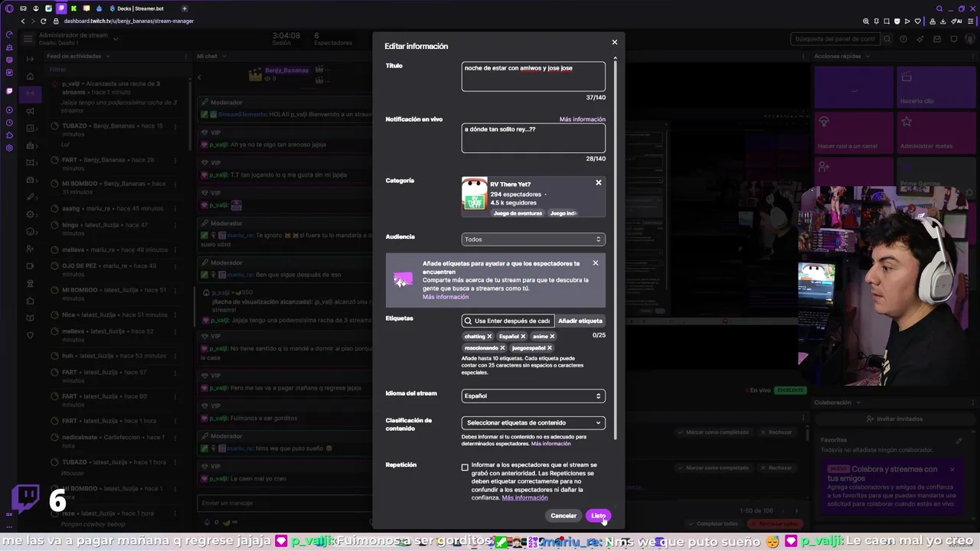
Task: Open Más información link in Repetición
Action: point(524,498)
